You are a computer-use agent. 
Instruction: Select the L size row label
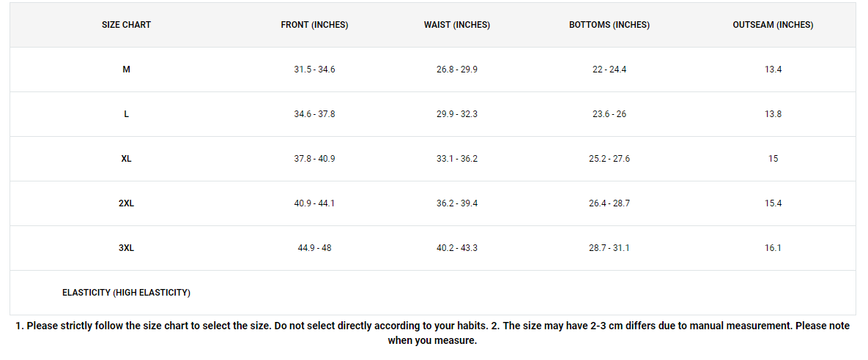point(126,114)
